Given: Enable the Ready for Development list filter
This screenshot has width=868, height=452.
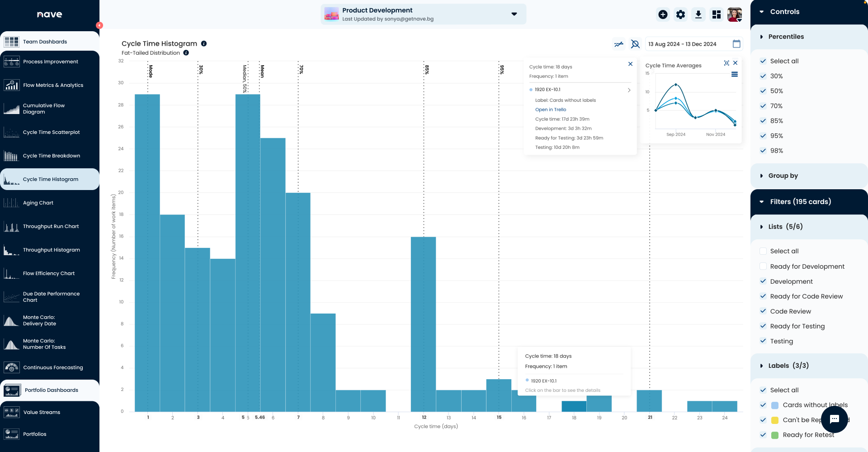Looking at the screenshot, I should click(763, 266).
